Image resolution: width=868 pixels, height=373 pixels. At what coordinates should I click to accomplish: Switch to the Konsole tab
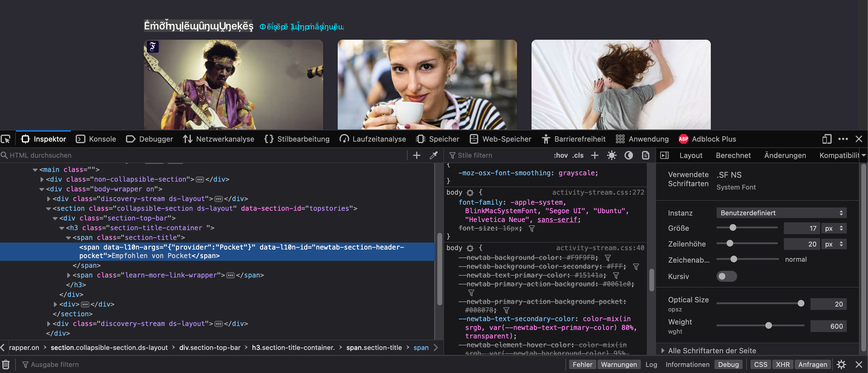click(96, 139)
